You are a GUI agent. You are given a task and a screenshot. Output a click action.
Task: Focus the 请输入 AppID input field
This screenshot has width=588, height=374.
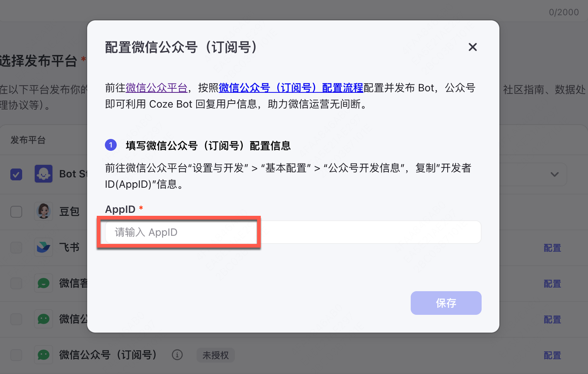293,232
